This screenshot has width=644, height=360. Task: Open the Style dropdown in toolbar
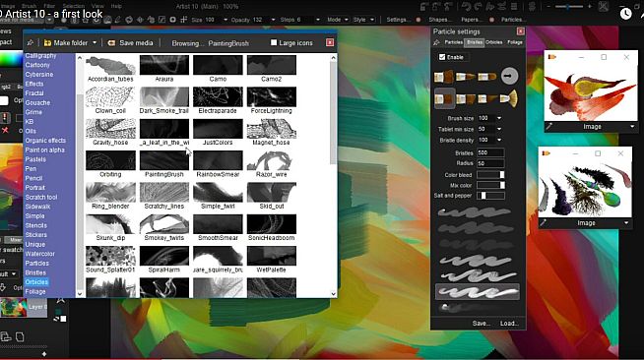click(x=372, y=20)
